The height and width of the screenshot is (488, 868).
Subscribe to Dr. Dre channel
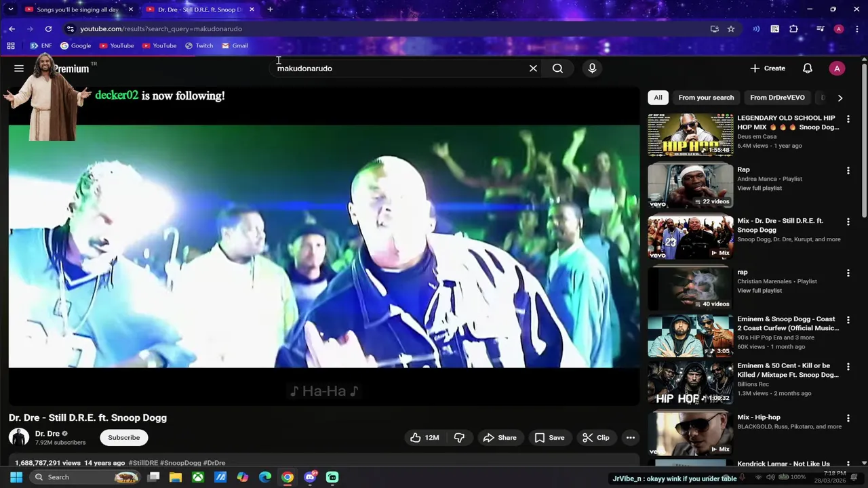point(124,438)
